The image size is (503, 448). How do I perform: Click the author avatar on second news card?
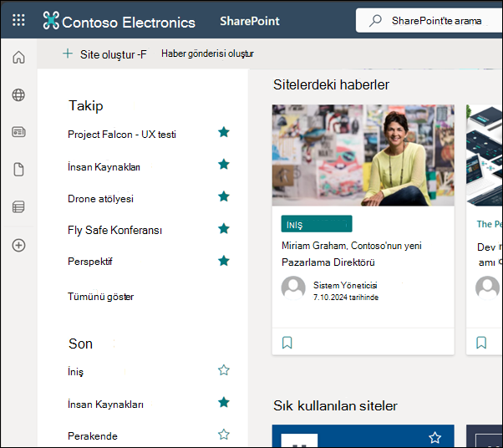click(487, 288)
